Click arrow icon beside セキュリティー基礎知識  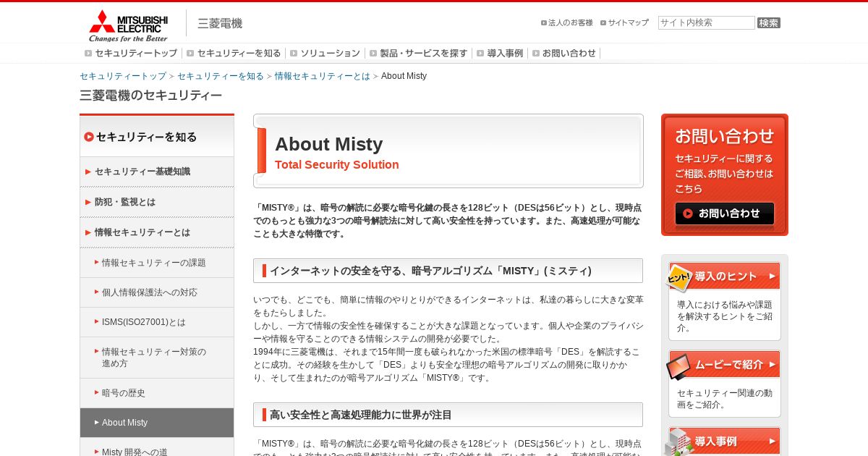pos(88,172)
